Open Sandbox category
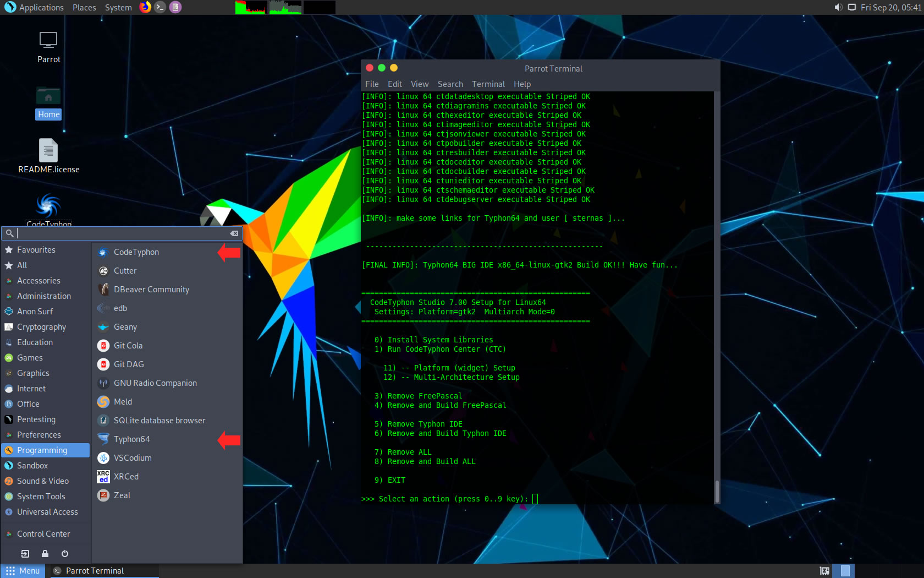The width and height of the screenshot is (924, 578). coord(46,466)
